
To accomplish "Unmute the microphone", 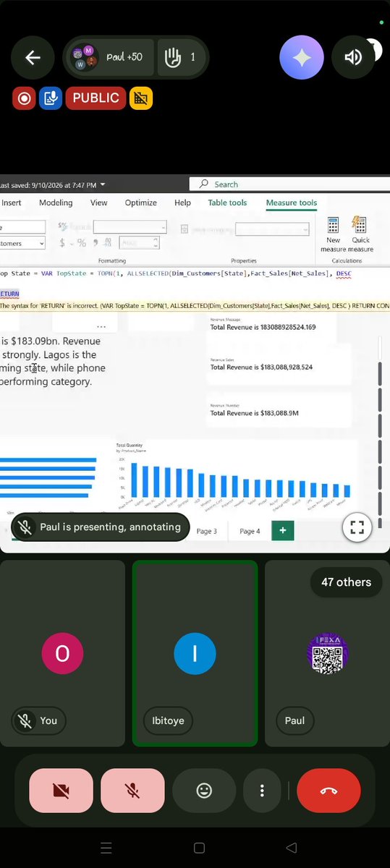I will point(132,791).
